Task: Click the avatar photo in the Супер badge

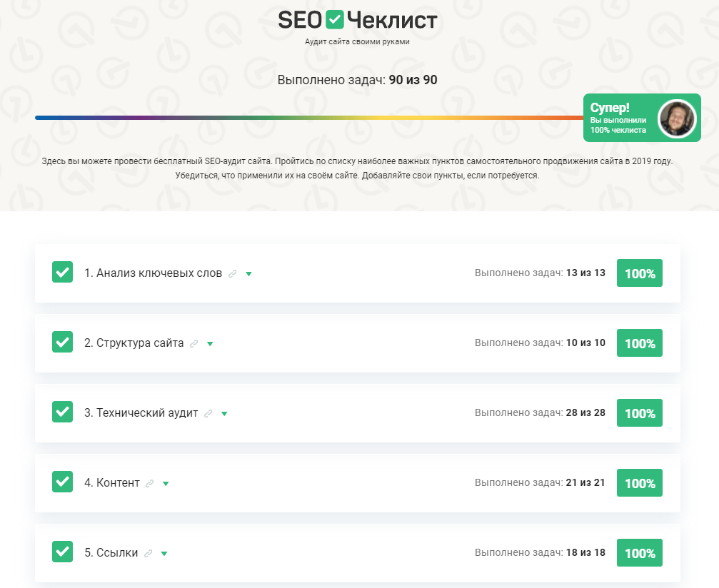Action: point(676,118)
